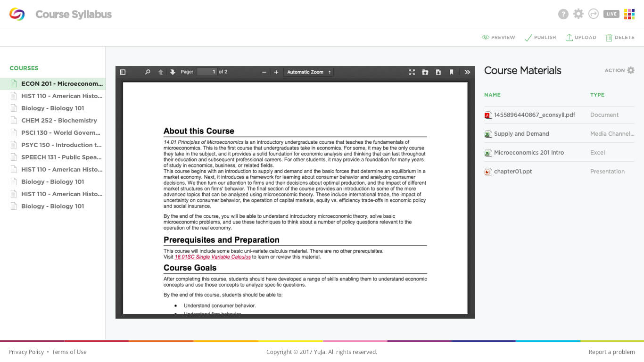This screenshot has height=362, width=644.
Task: Switch PDF to presentation fullscreen mode
Action: (412, 72)
